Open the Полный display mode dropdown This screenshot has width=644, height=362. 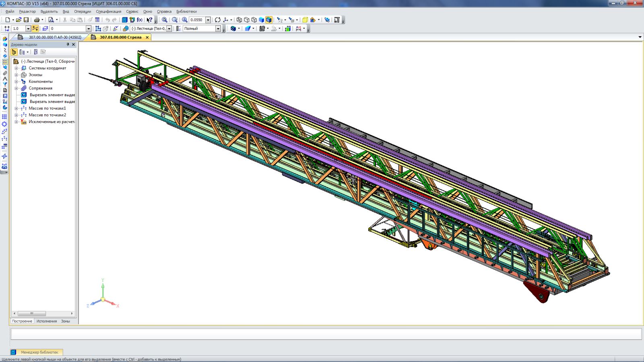pos(218,29)
